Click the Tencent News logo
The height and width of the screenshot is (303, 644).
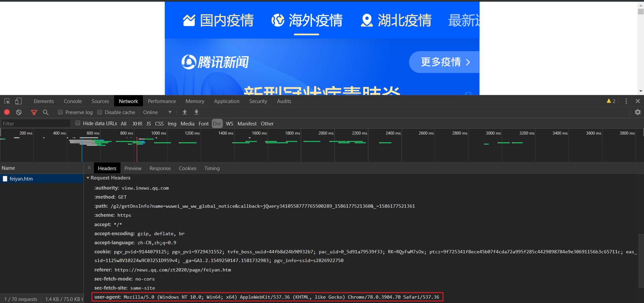tap(215, 62)
